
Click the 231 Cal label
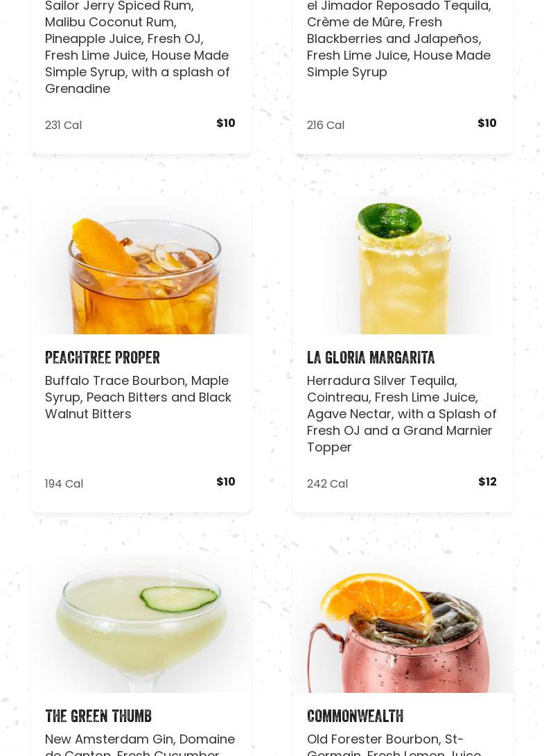(x=63, y=125)
